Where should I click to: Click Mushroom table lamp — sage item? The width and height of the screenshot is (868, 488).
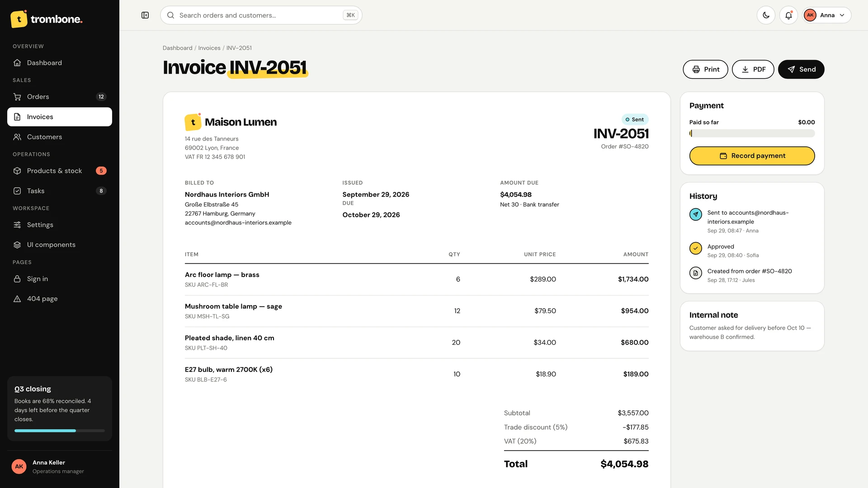(x=233, y=306)
